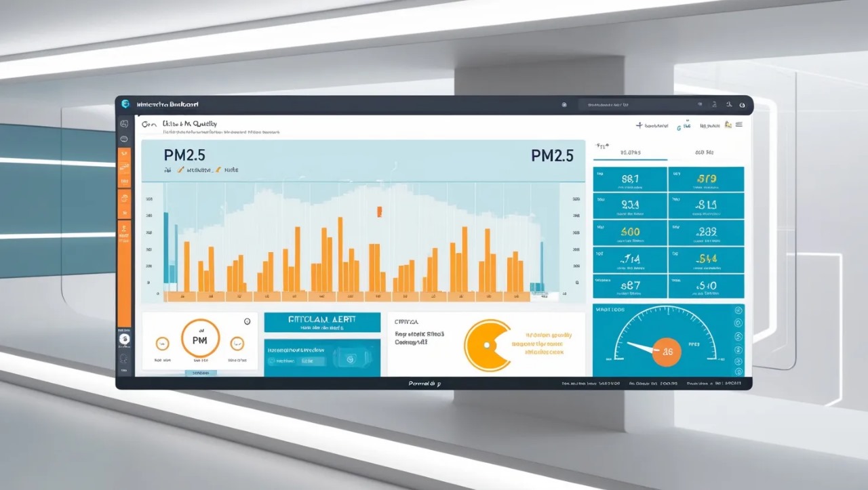Click the second pencil legend item under PM2.5
The height and width of the screenshot is (490, 868).
click(227, 170)
